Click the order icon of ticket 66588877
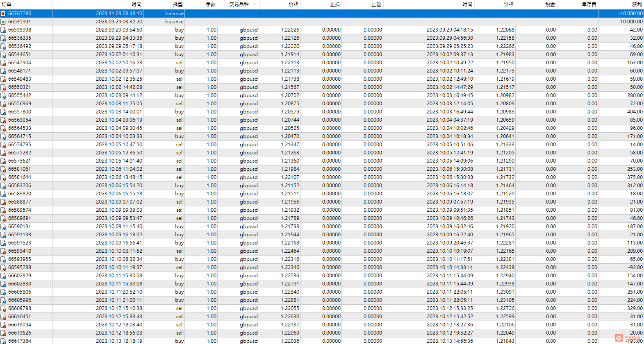This screenshot has height=344, width=644. pos(3,202)
